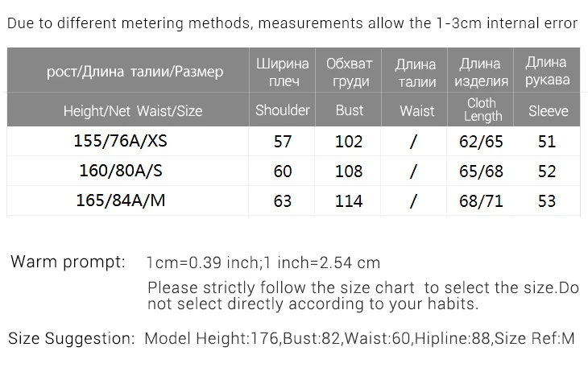Click the Shoulder column header

pos(283,110)
